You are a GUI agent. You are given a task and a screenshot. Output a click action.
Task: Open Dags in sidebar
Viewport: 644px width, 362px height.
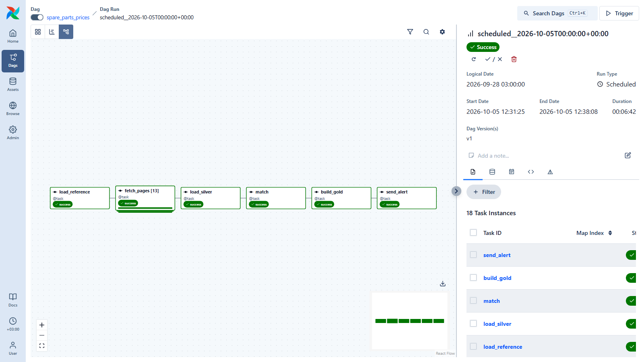(x=13, y=61)
